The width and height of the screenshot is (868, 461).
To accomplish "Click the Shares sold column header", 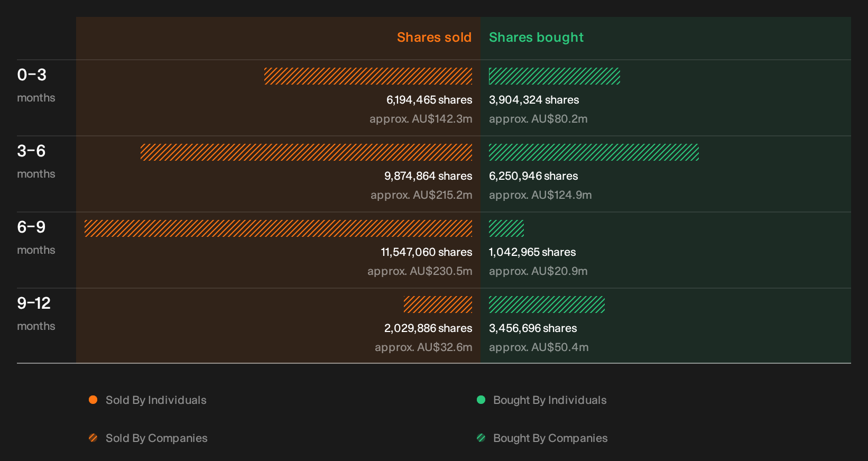I will point(434,38).
